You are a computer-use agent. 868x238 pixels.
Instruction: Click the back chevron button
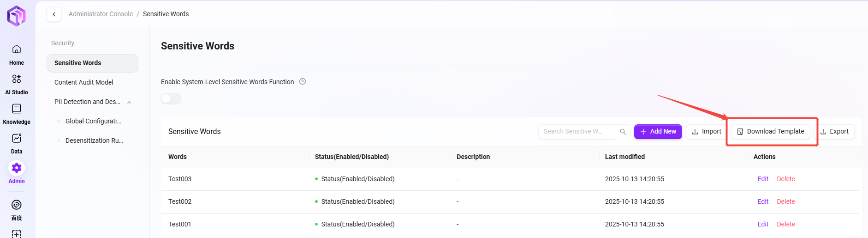(54, 14)
